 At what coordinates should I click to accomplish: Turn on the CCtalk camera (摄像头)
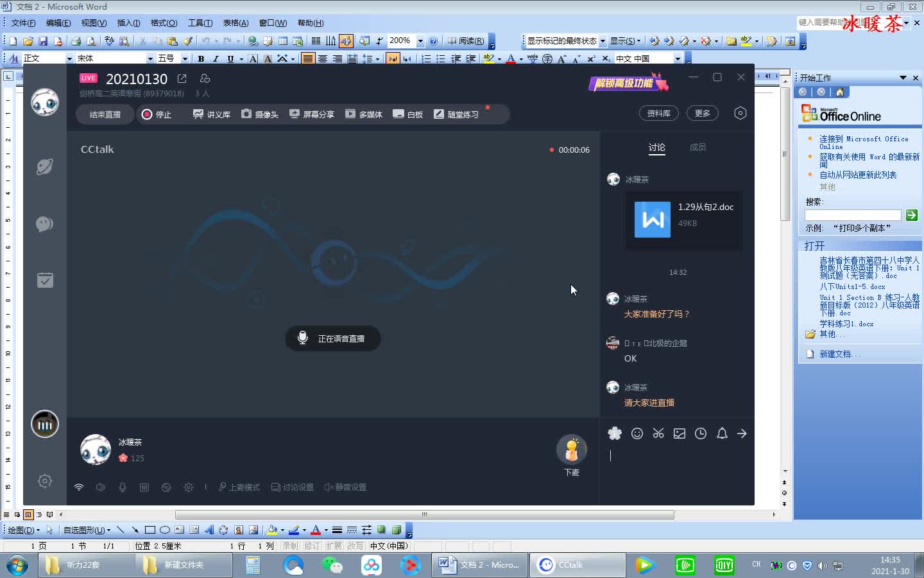click(259, 114)
